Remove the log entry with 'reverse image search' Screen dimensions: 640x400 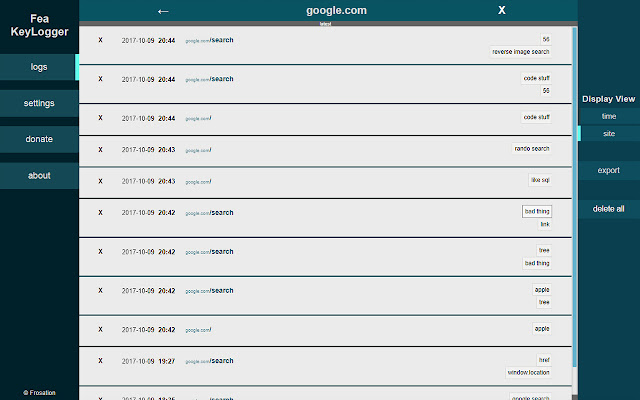(100, 41)
